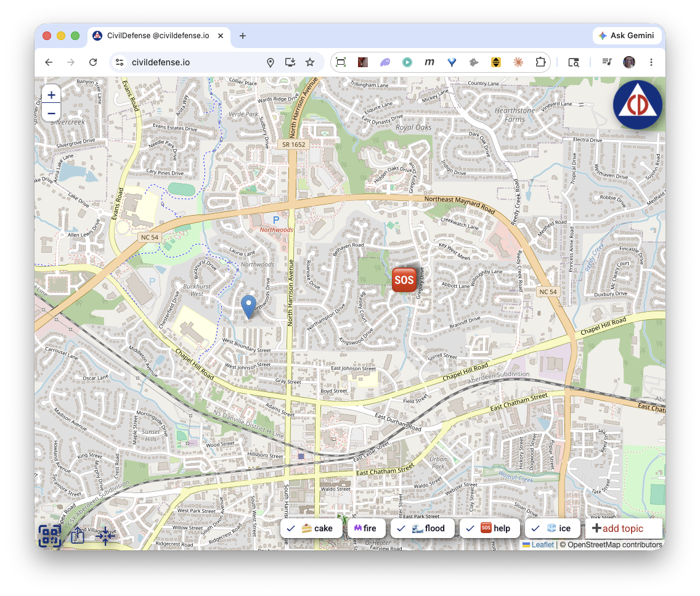
Task: Select the CivilDefense @civildefense.io tab
Action: pos(158,36)
